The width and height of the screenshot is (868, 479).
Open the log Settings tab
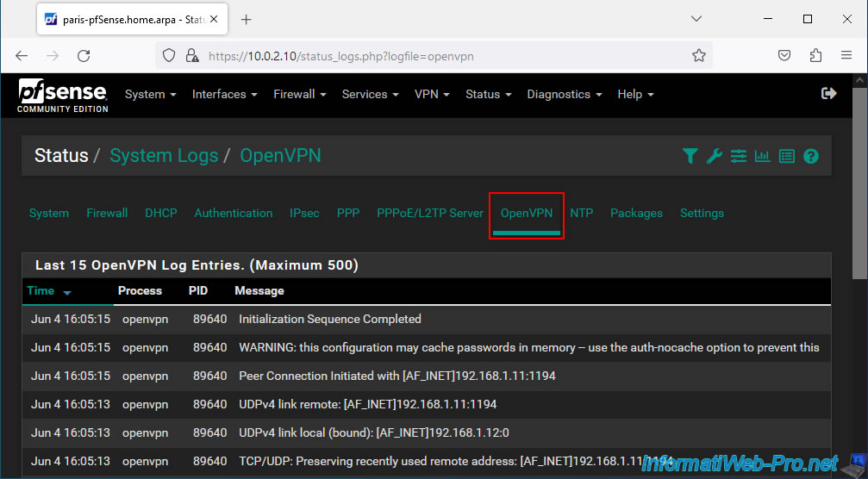[x=702, y=214]
